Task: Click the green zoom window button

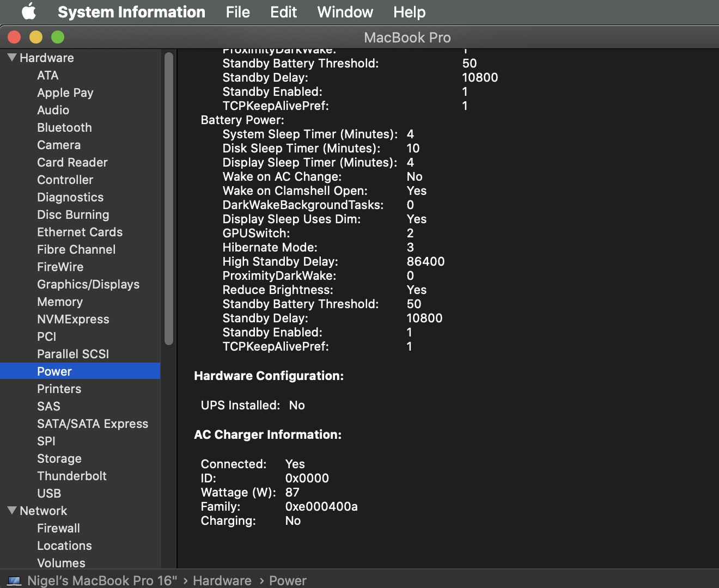Action: click(58, 37)
